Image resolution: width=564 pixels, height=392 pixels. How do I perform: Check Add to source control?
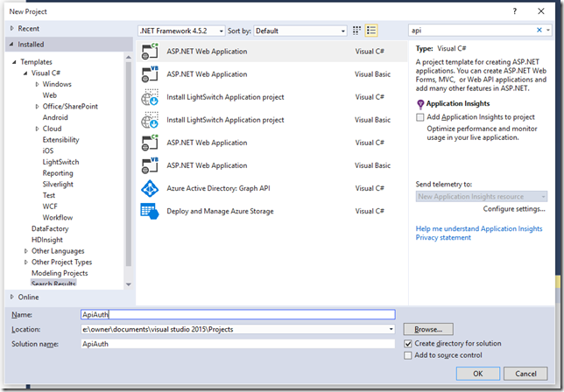pos(407,355)
